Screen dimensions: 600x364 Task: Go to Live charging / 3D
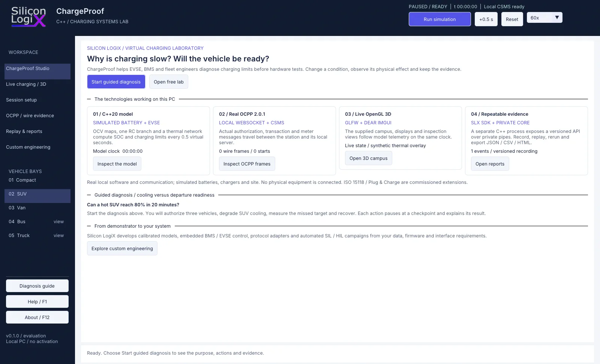point(37,84)
